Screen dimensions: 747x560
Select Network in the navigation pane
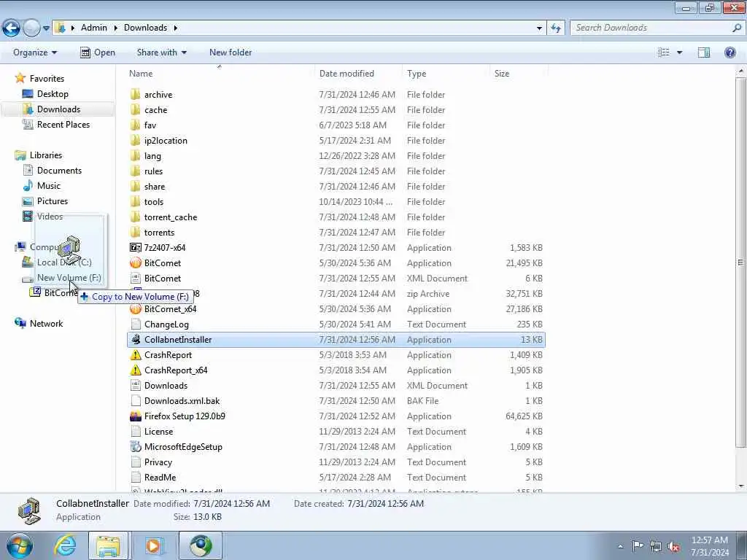click(x=46, y=323)
